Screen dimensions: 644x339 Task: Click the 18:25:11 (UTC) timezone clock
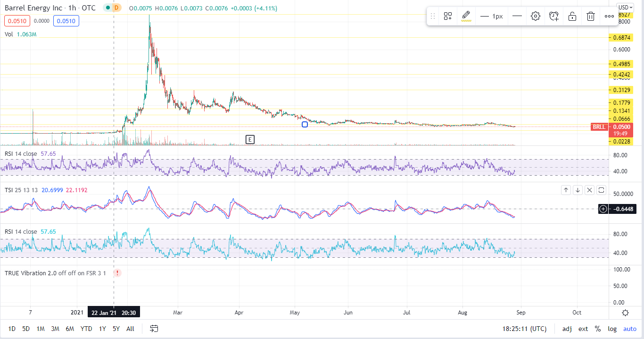[x=525, y=329]
